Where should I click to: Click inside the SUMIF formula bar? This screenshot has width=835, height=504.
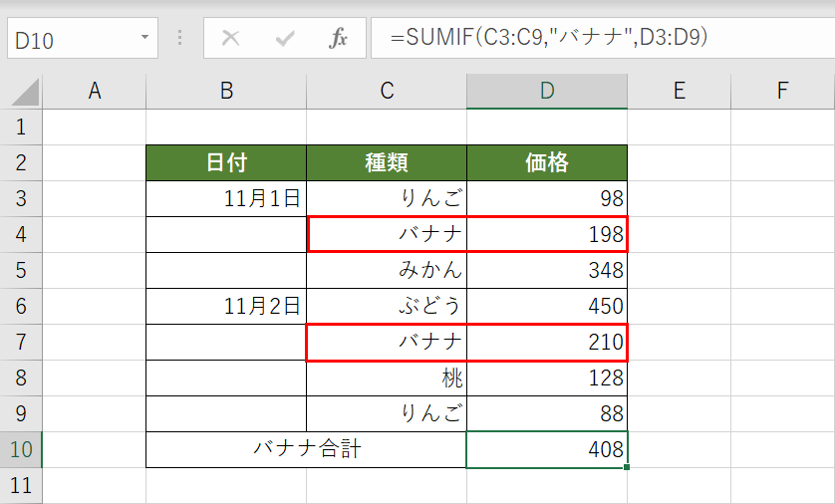coord(598,39)
